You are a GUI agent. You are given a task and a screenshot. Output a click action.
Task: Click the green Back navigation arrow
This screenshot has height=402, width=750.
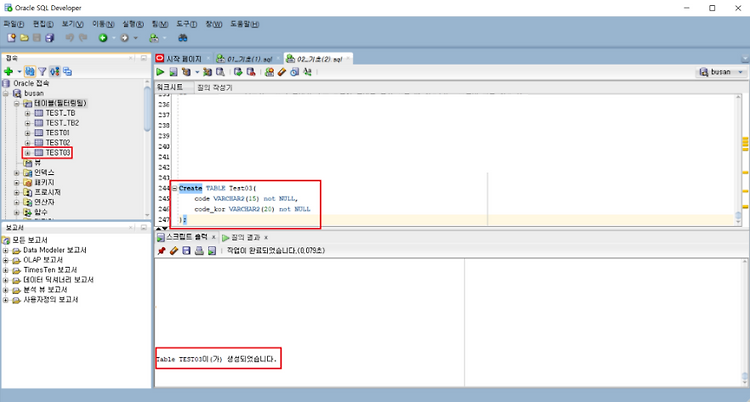point(103,38)
